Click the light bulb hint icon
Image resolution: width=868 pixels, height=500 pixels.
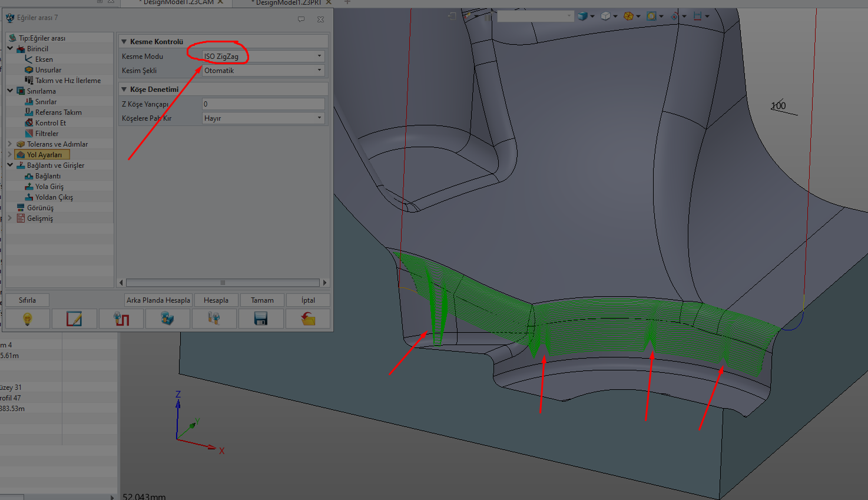27,319
